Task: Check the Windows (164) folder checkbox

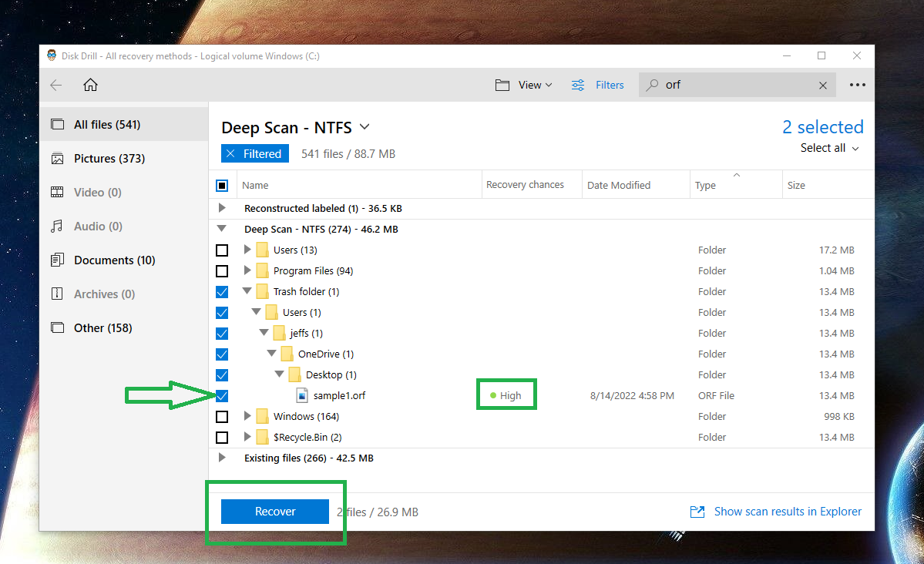Action: pyautogui.click(x=222, y=417)
